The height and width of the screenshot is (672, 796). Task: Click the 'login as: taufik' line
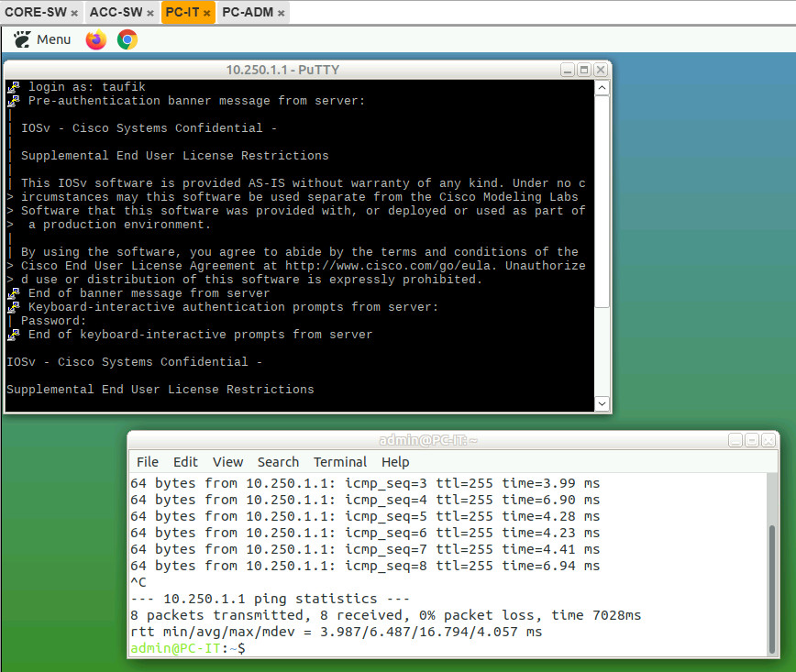click(87, 87)
